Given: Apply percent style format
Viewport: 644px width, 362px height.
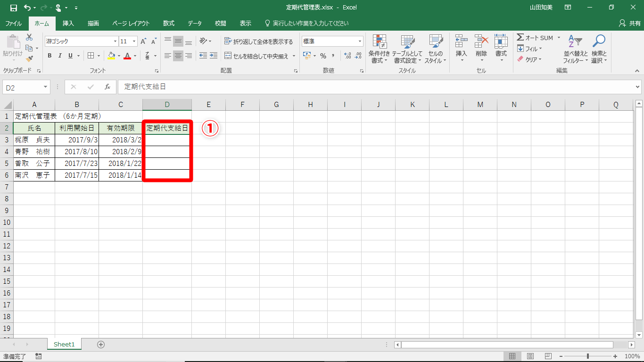Looking at the screenshot, I should (323, 56).
